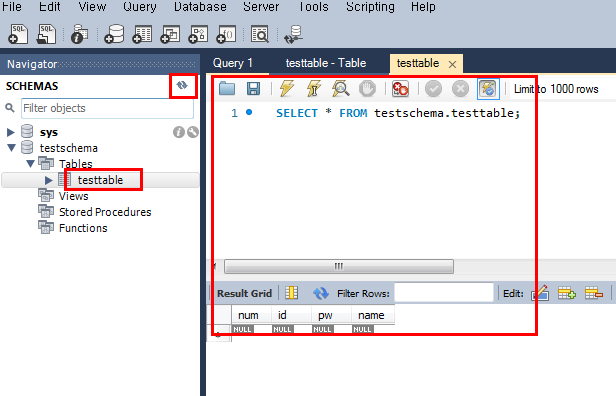This screenshot has height=396, width=616.
Task: Open the sys schema info icon
Action: (x=179, y=132)
